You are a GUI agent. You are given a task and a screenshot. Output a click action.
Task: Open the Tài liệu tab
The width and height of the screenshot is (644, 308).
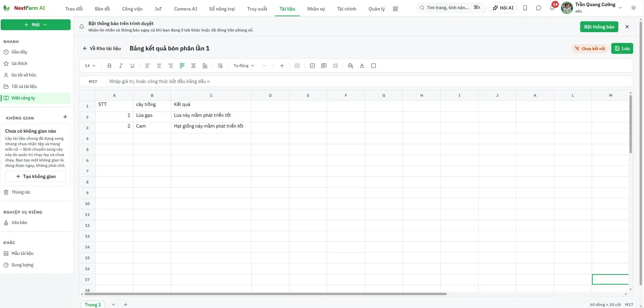287,9
